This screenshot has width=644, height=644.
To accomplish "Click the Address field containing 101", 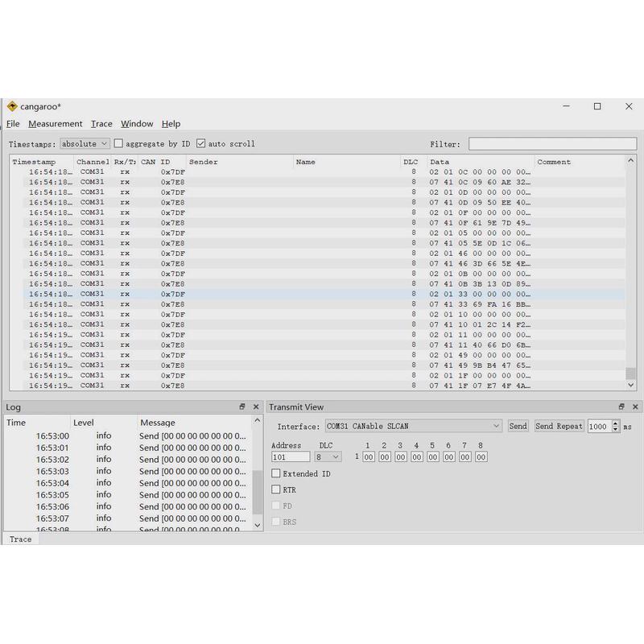I will click(291, 456).
